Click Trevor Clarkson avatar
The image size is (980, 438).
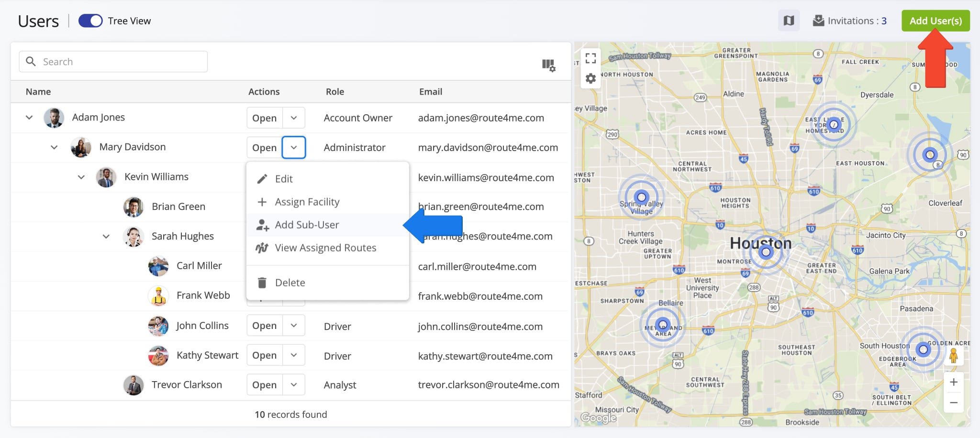click(134, 385)
